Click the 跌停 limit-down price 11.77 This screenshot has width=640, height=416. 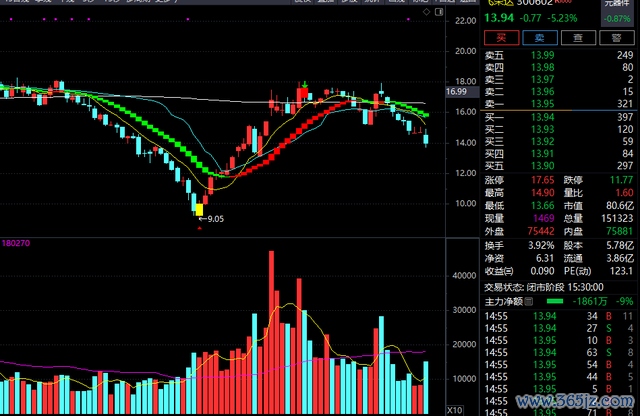tap(621, 180)
